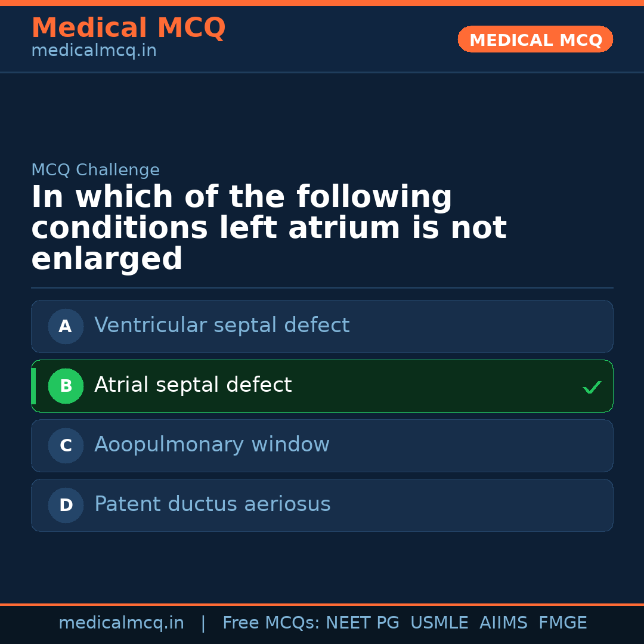Select answer A Ventricular septal defect
Screen dimensions: 644x644
(x=322, y=326)
